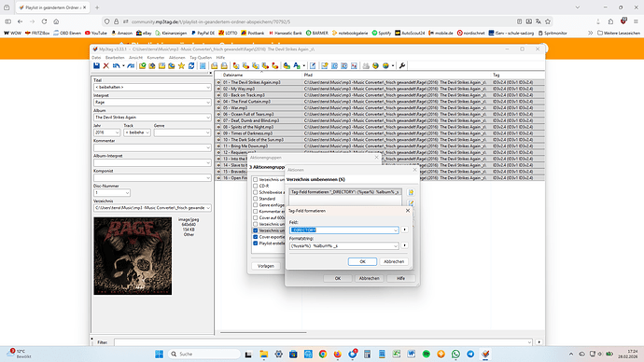The image size is (644, 362).
Task: Click the Hilfe button in Aktionen dialog
Action: tap(400, 278)
